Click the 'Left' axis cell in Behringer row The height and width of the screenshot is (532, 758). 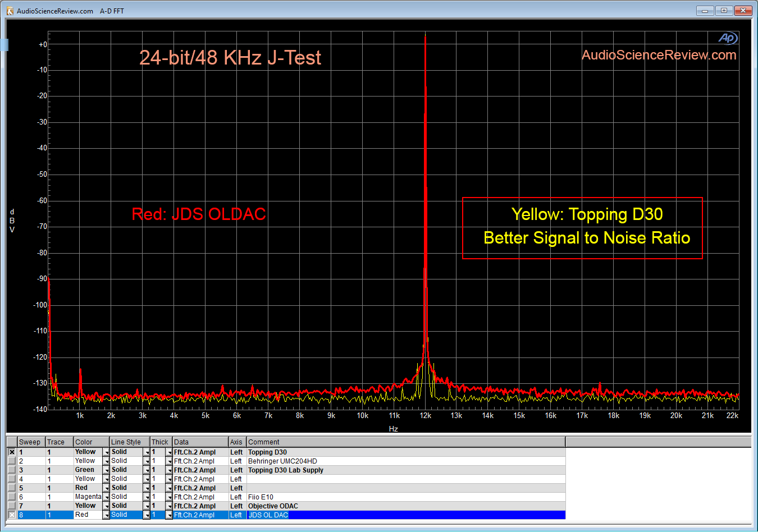coord(238,461)
